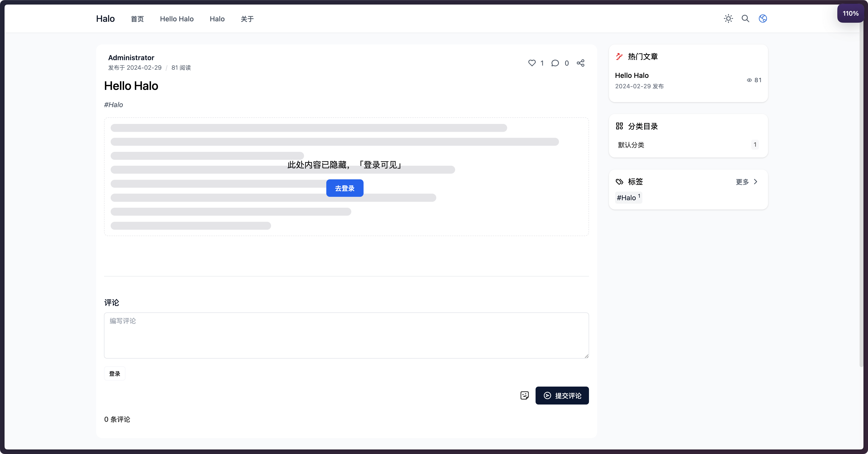Select the Halo navigation menu item

click(x=217, y=19)
